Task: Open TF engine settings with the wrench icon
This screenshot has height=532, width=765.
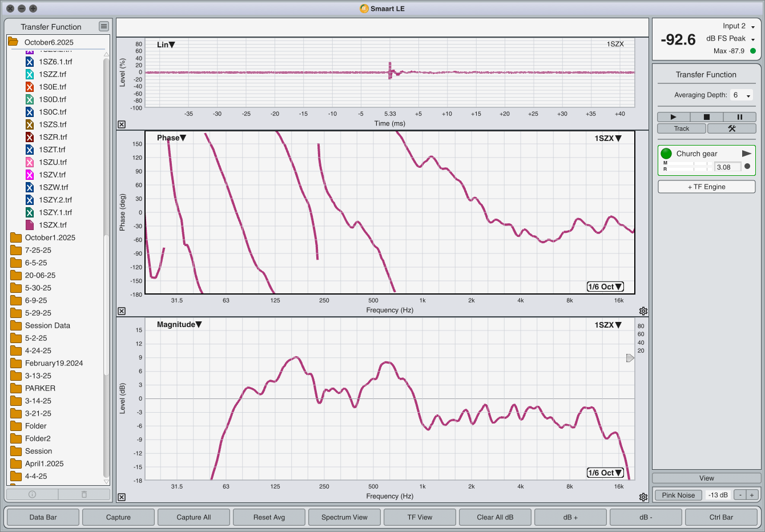Action: click(731, 128)
